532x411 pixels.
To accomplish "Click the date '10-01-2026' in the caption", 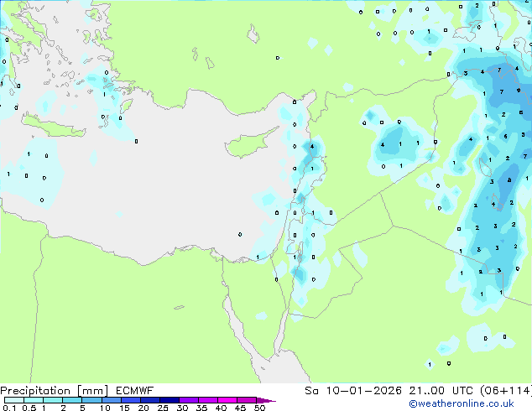I will click(x=364, y=391).
